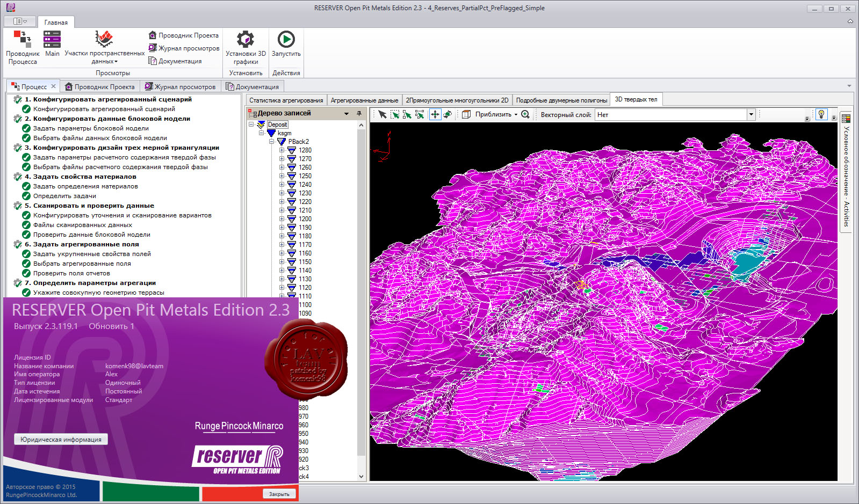Select the 1130 bench in the tree
859x504 pixels.
tap(305, 279)
